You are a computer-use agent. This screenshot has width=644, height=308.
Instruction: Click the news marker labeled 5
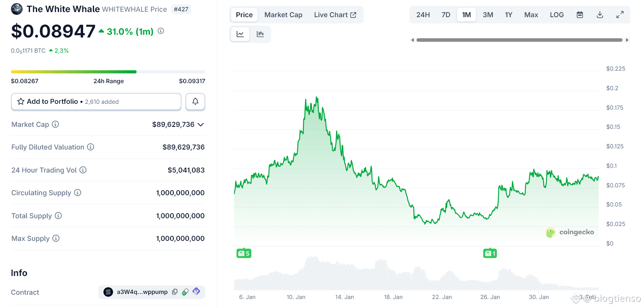tap(244, 253)
